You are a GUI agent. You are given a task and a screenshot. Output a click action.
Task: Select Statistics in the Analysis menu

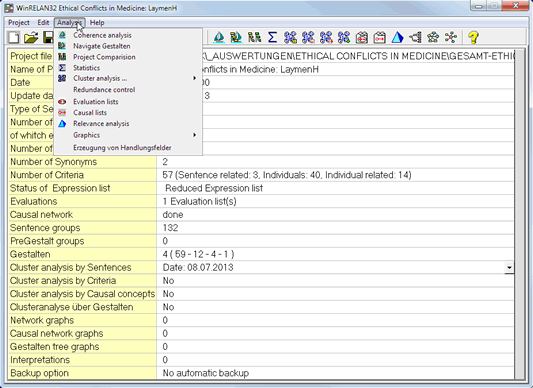click(128, 68)
